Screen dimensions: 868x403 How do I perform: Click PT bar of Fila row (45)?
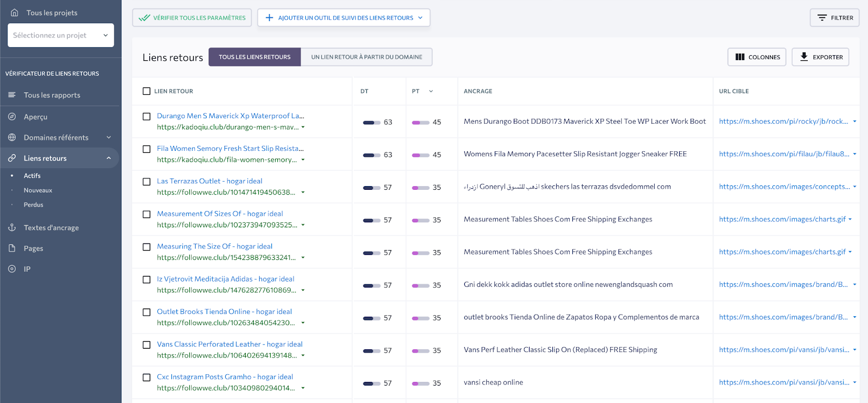421,155
